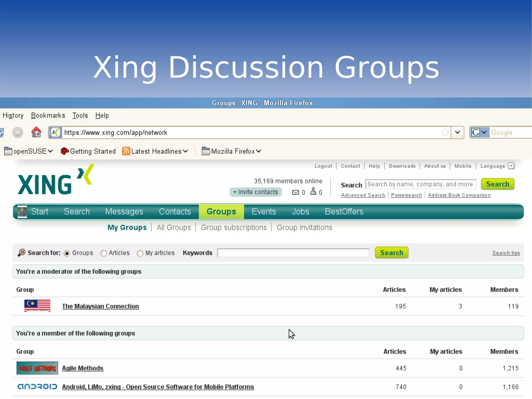532x399 pixels.
Task: Open the BestOffers tab
Action: (344, 212)
